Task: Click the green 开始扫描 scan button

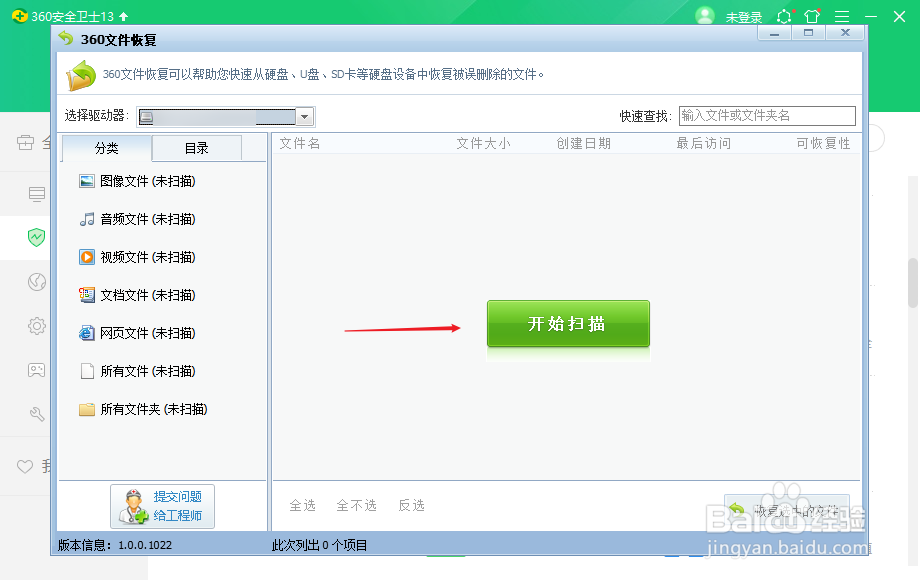Action: (568, 324)
